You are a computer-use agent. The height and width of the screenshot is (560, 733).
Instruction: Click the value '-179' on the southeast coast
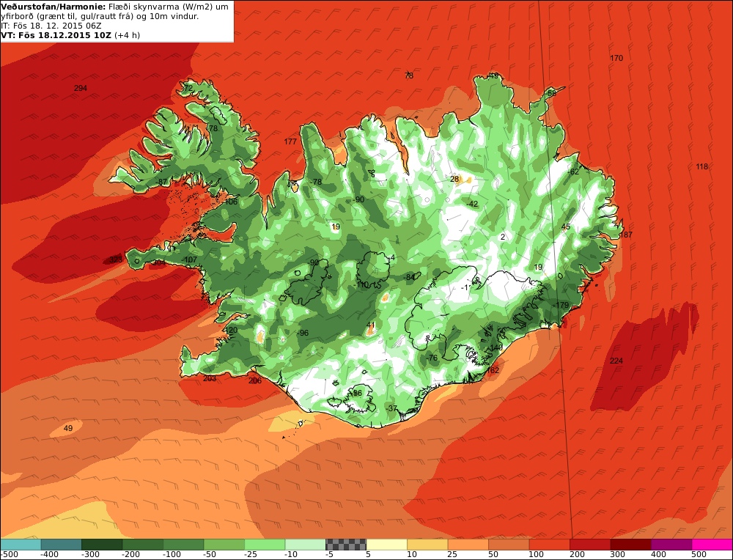[561, 305]
